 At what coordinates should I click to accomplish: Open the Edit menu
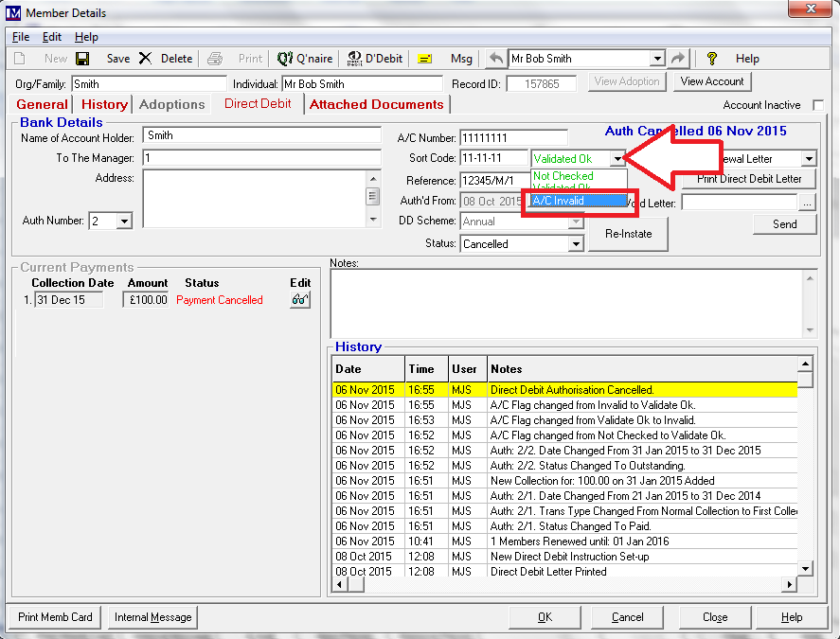click(52, 37)
